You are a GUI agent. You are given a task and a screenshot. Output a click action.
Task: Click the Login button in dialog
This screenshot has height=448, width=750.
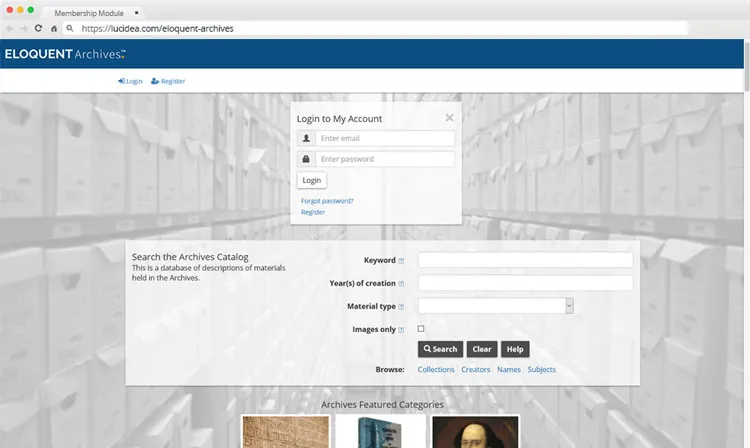tap(312, 180)
